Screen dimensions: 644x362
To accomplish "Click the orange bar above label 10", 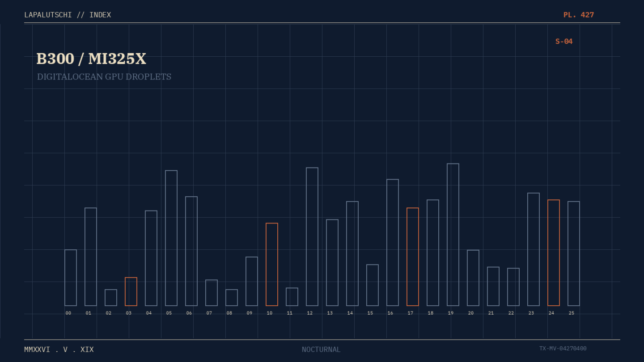I will pyautogui.click(x=272, y=265).
